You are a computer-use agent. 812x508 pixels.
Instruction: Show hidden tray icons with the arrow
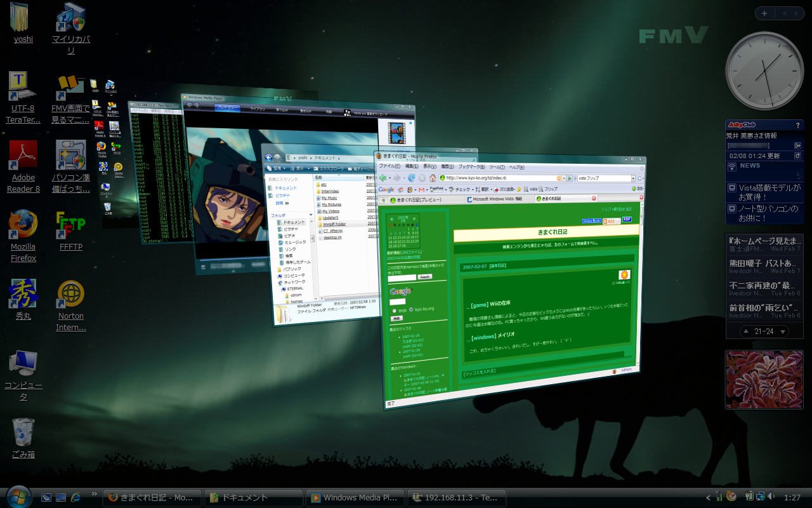[708, 497]
